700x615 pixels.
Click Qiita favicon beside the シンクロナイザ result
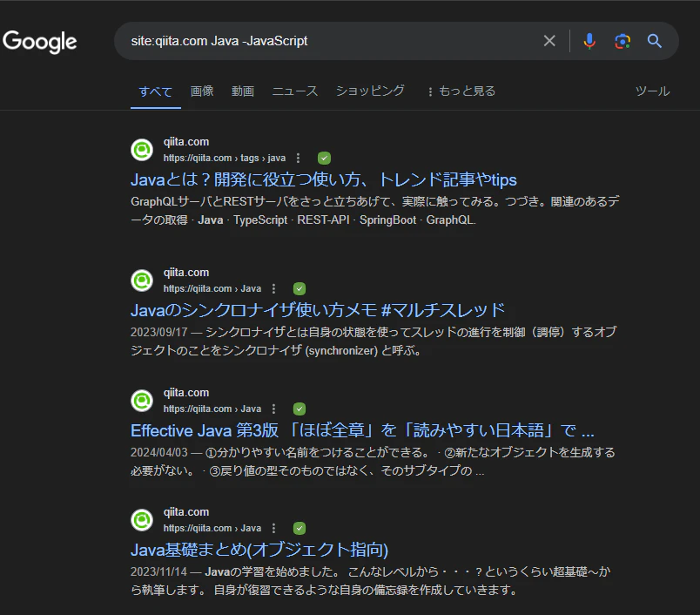coord(142,280)
